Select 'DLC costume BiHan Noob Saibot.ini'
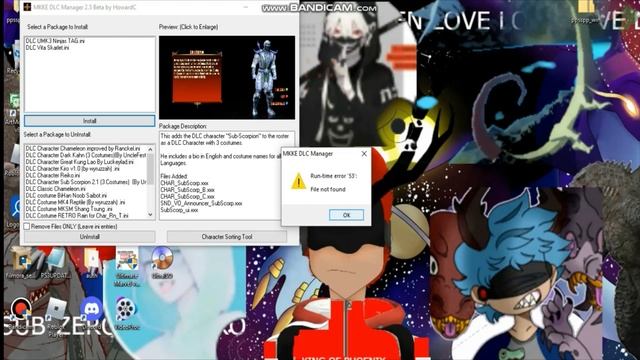Screen dimensions: 640x360 [66, 195]
